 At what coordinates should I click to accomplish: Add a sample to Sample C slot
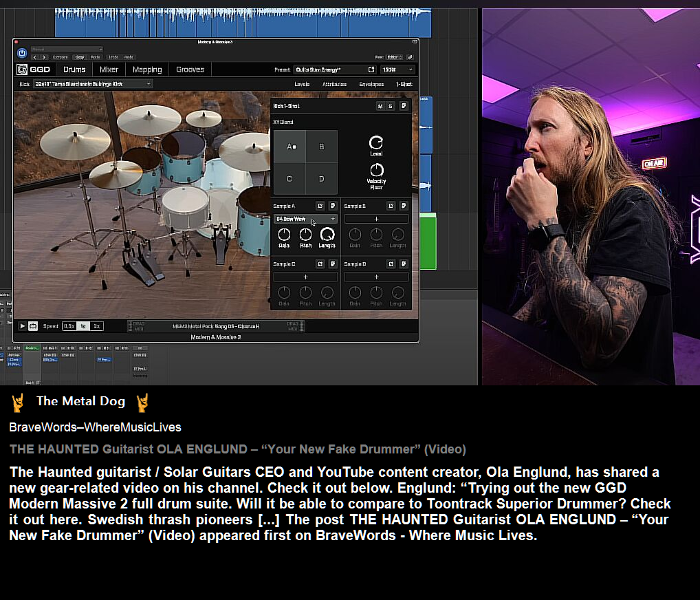pyautogui.click(x=305, y=277)
